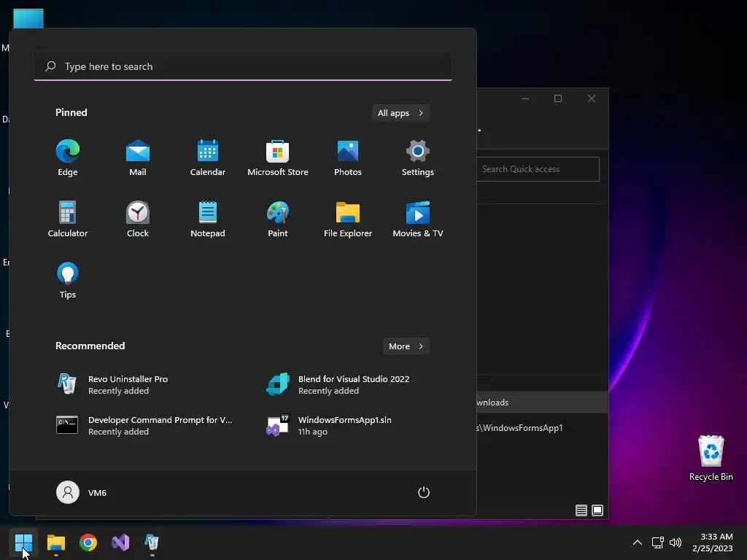
Task: Launch the Mail app
Action: (138, 158)
